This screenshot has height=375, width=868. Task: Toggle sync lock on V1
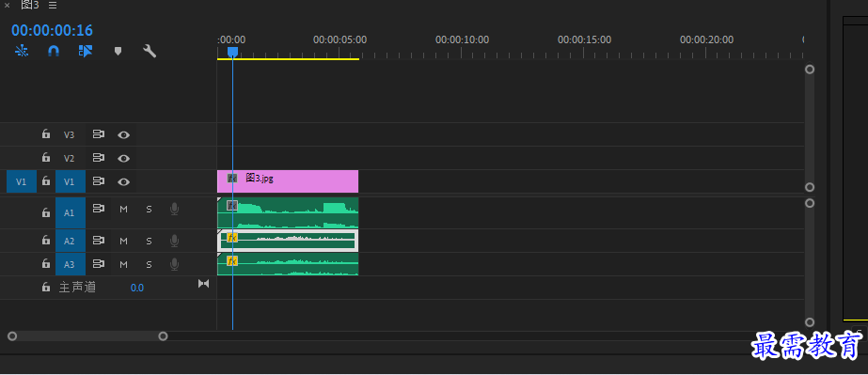[x=99, y=181]
